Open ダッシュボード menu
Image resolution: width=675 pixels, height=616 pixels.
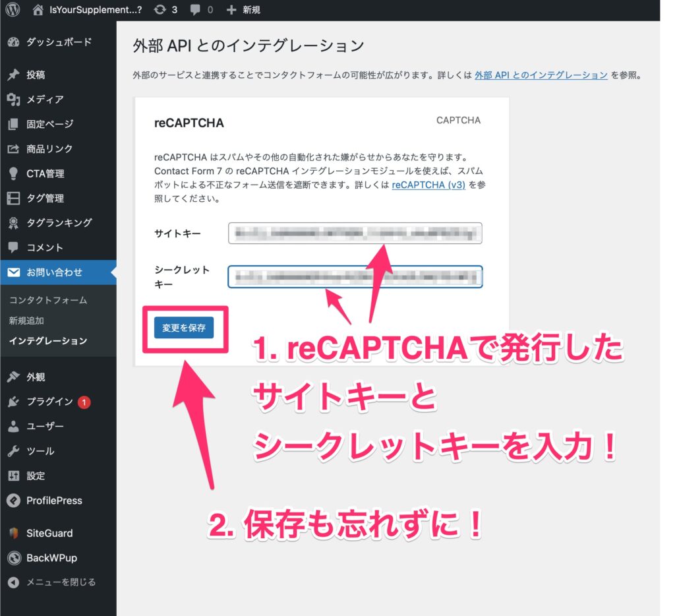(x=59, y=42)
